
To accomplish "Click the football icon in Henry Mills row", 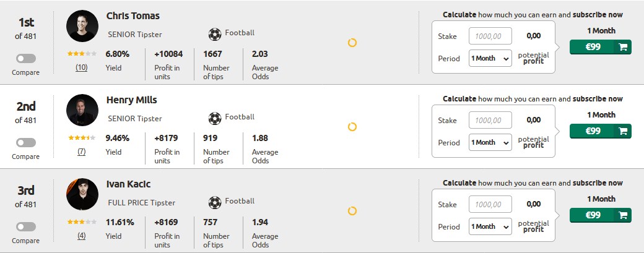I will [215, 119].
